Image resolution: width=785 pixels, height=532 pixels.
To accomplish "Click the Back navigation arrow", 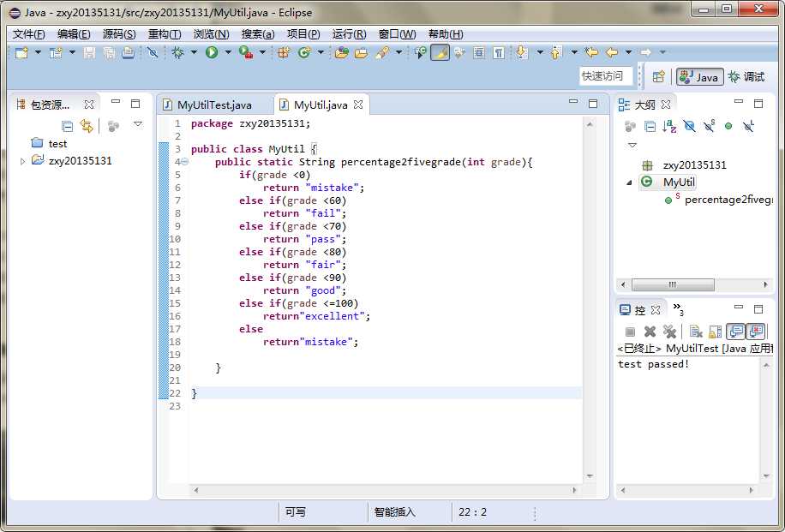I will click(x=612, y=52).
